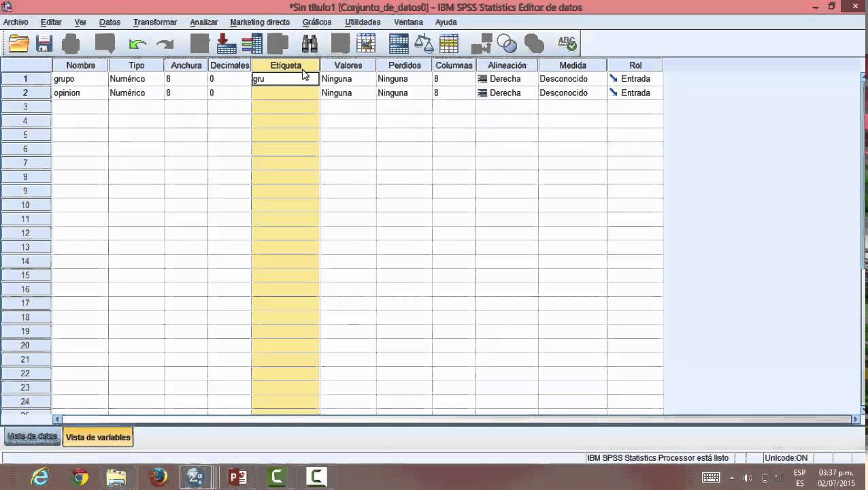Screen dimensions: 868x490
Task: Click the 'grupo' variable name cell
Action: (80, 79)
